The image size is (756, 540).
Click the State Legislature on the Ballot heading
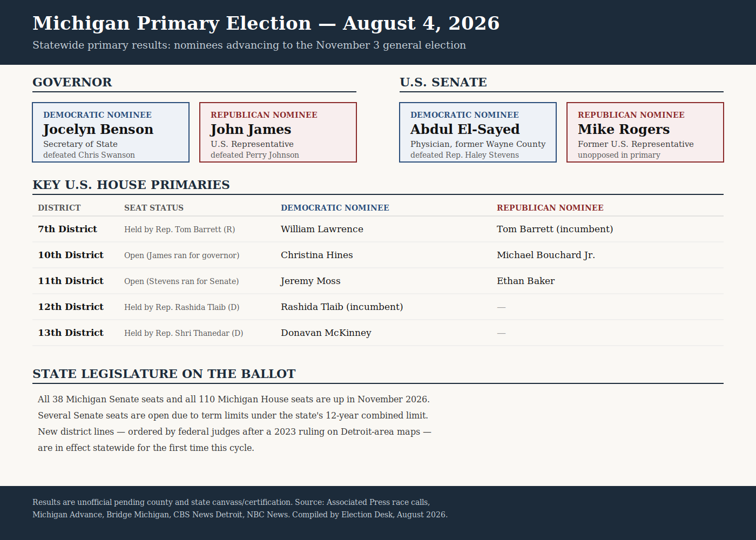(164, 374)
